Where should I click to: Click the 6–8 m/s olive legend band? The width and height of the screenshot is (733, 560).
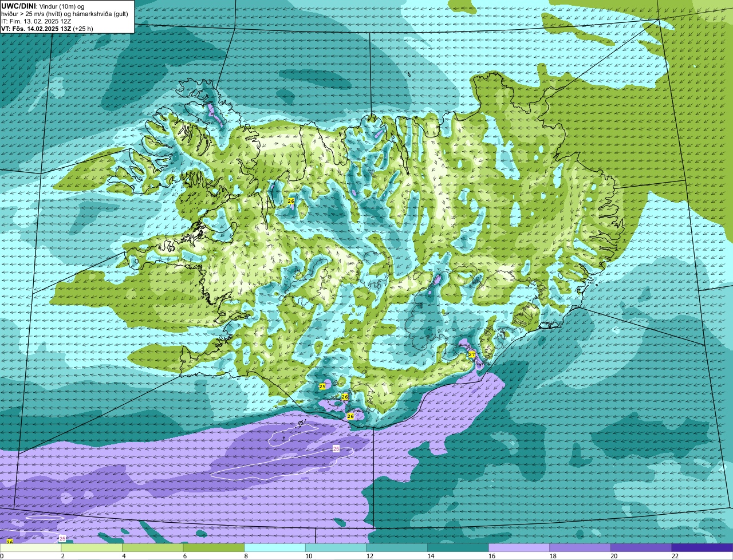(x=214, y=547)
